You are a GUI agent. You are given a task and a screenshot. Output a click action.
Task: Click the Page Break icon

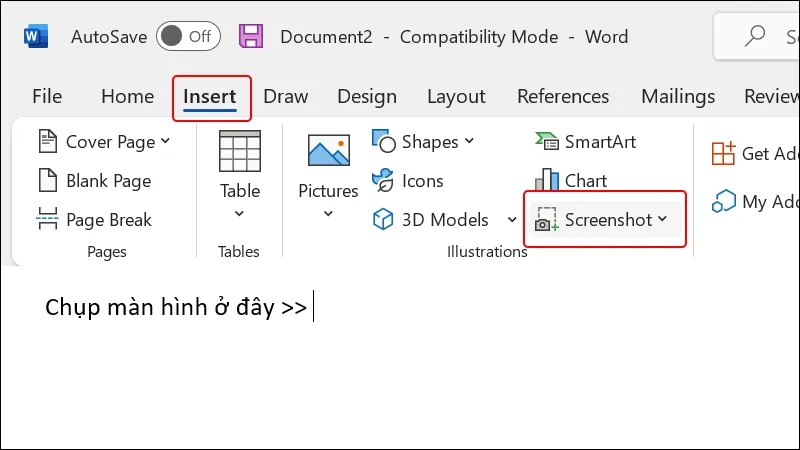(x=47, y=219)
